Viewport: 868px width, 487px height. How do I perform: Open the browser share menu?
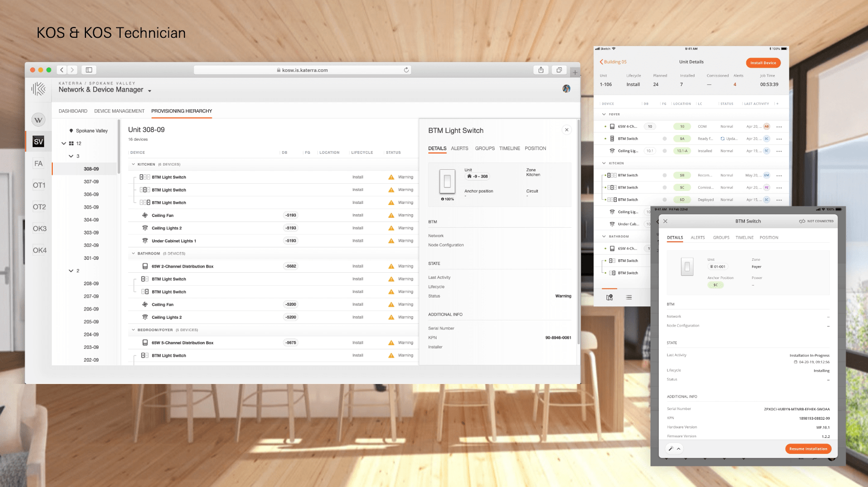[x=541, y=70]
